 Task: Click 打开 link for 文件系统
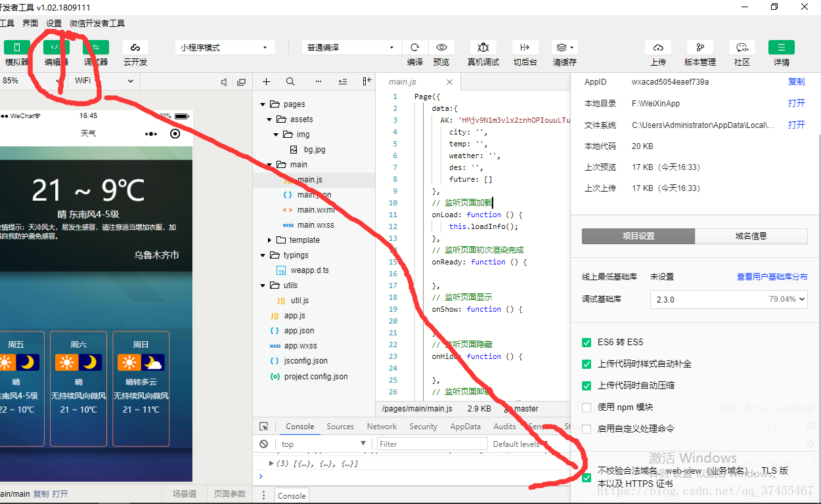pos(797,125)
